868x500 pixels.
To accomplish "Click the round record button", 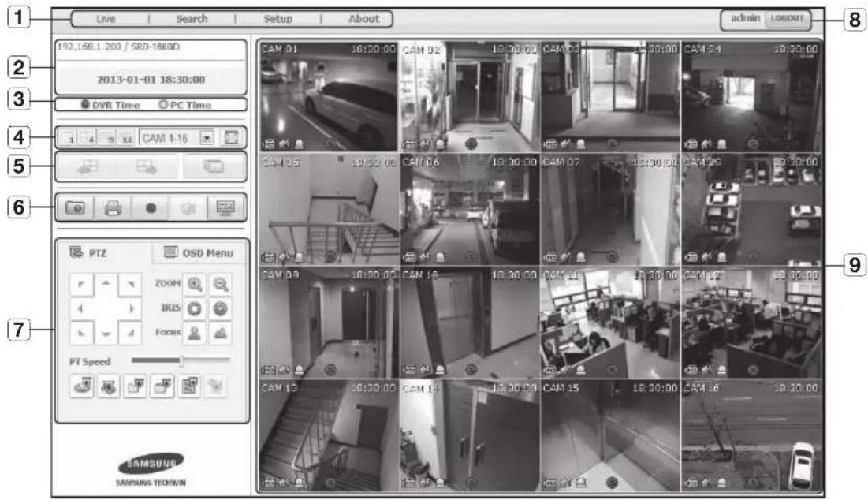I will 150,208.
